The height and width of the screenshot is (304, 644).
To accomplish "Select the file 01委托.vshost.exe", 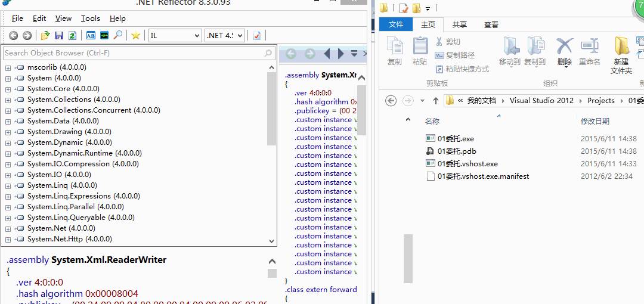I will [467, 163].
